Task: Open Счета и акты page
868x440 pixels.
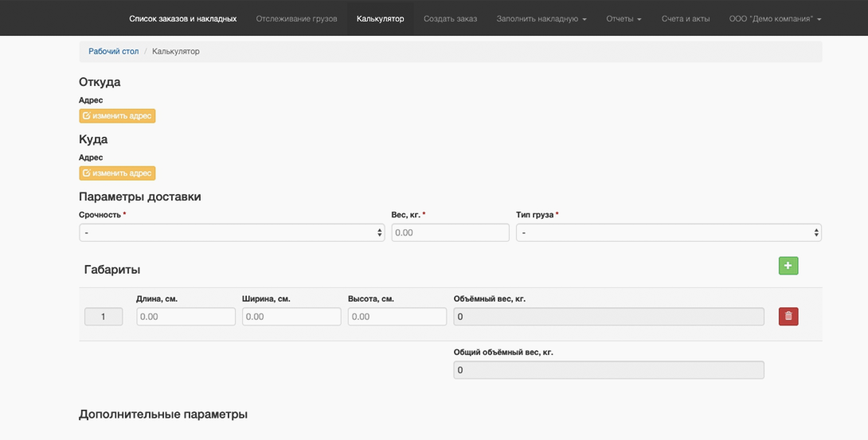Action: [686, 19]
